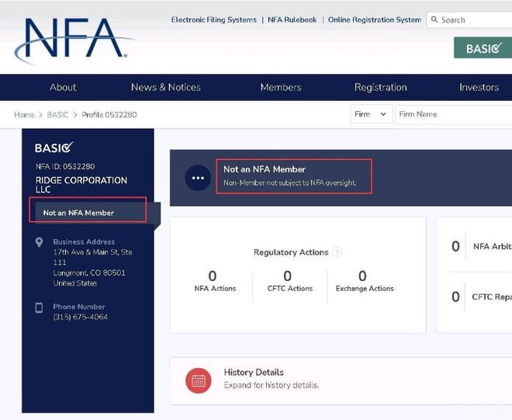Open the Firm search type dropdown
512x420 pixels.
[372, 114]
